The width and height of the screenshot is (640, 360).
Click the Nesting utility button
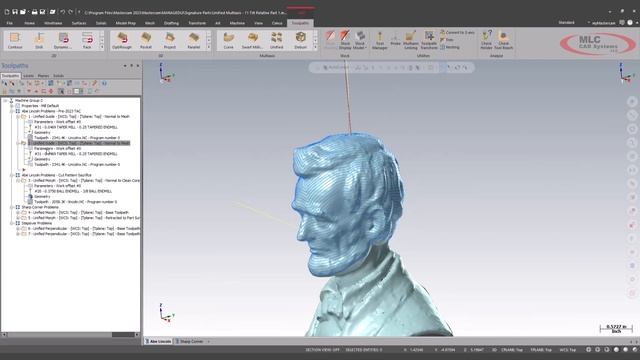[450, 47]
